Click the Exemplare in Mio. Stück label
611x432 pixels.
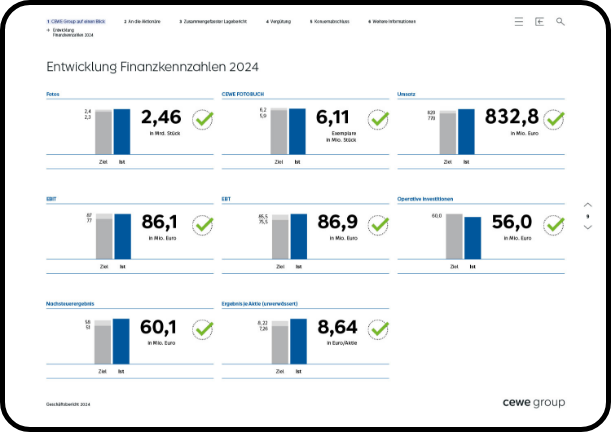[x=341, y=137]
